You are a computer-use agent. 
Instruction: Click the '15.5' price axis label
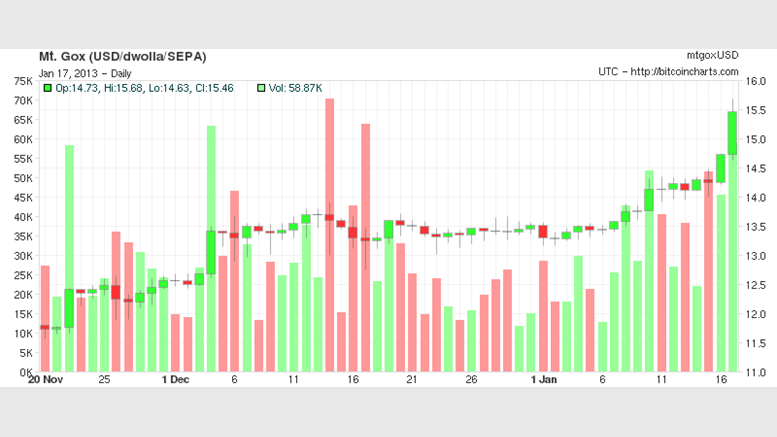756,110
